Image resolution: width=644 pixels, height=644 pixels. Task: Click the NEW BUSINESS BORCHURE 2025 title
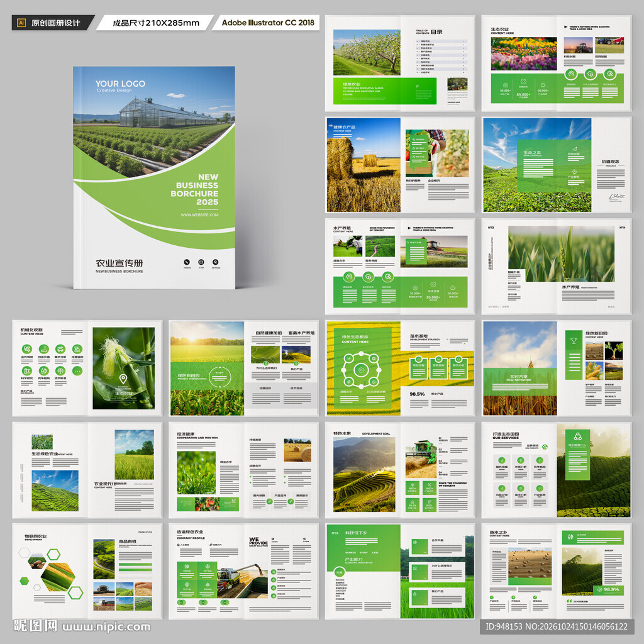click(x=195, y=189)
